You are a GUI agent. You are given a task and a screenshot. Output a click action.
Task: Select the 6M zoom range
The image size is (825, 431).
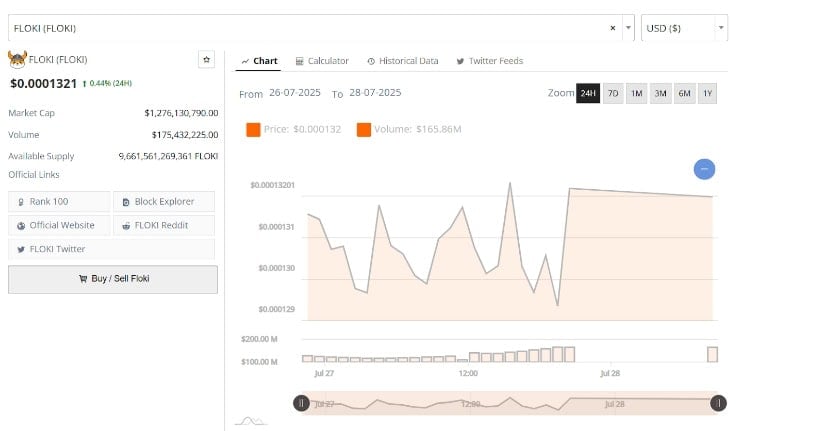point(685,93)
